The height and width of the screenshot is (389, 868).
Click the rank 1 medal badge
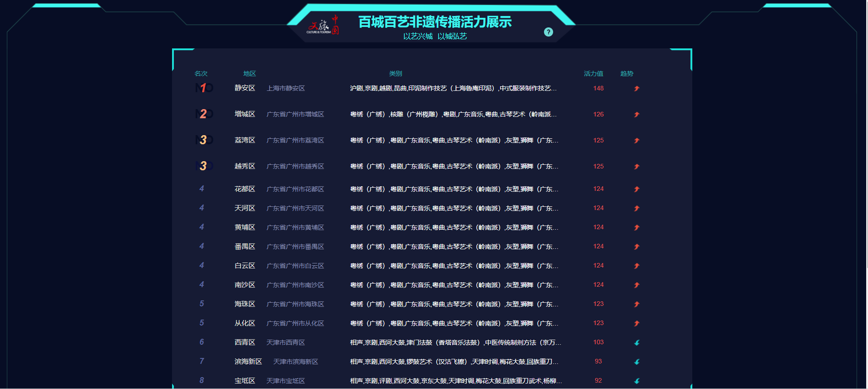point(204,88)
